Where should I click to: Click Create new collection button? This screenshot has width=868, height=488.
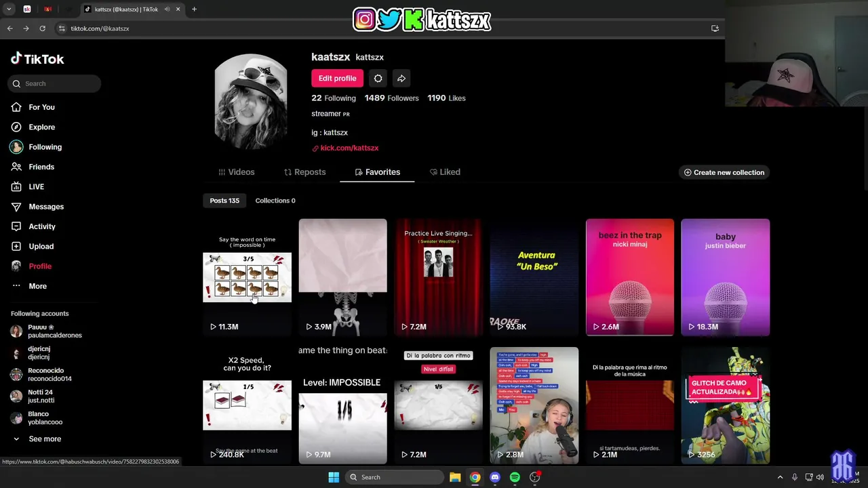coord(724,172)
